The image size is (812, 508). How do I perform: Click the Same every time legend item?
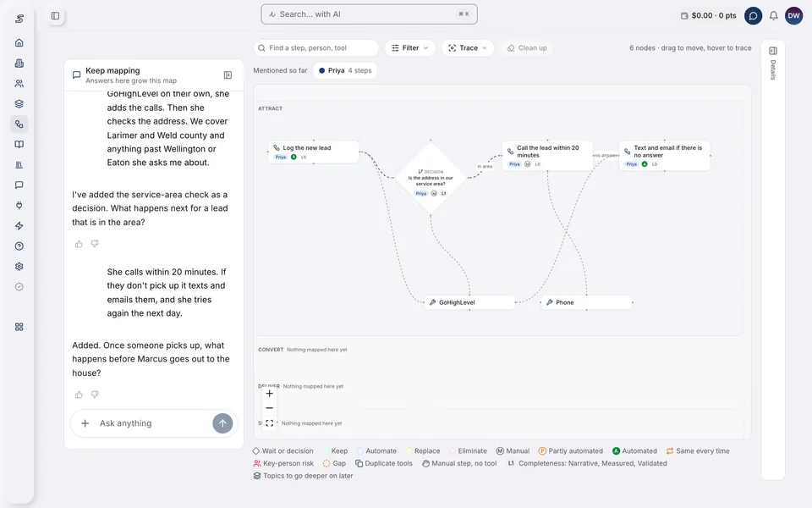[x=698, y=451]
